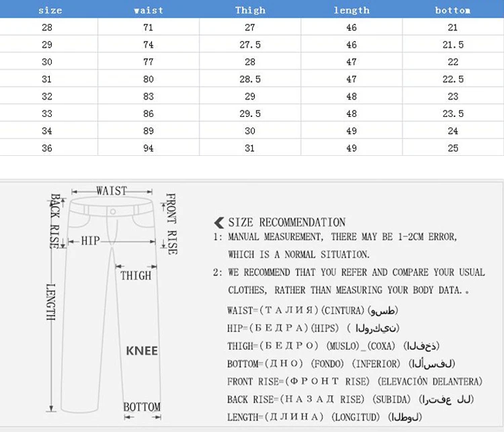Select bottom value "22.5" in size 31 row
This screenshot has height=432, width=504.
[x=453, y=79]
